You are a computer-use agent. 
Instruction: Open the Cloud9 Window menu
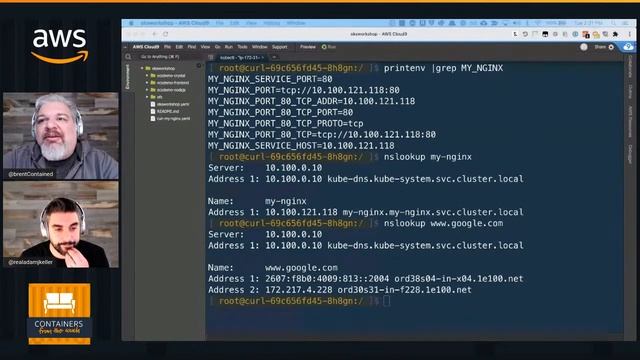click(260, 47)
